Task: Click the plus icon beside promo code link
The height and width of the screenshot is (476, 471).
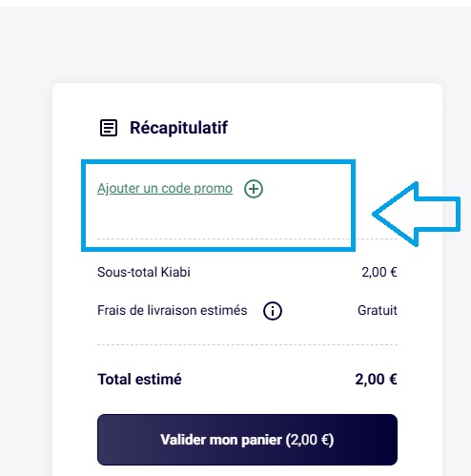Action: pos(254,189)
